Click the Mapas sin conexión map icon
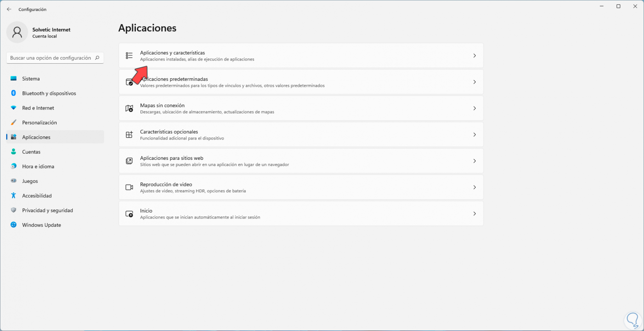The image size is (644, 331). pos(129,108)
